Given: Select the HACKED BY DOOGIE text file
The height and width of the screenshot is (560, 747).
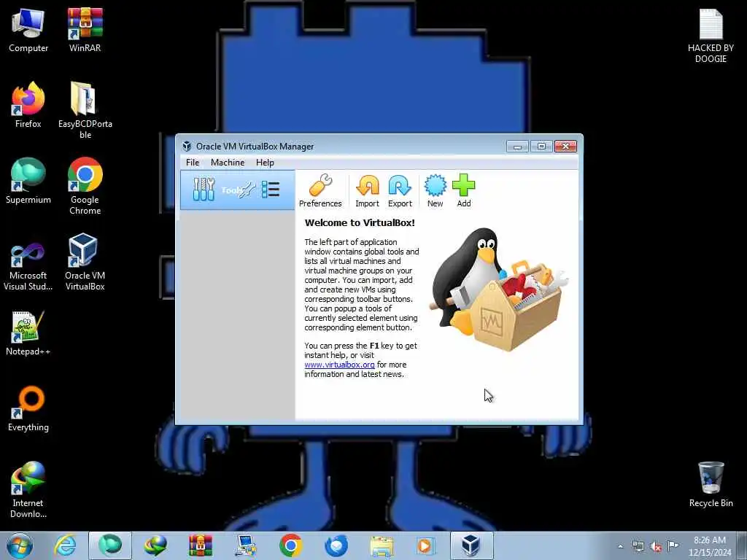Looking at the screenshot, I should coord(711,36).
